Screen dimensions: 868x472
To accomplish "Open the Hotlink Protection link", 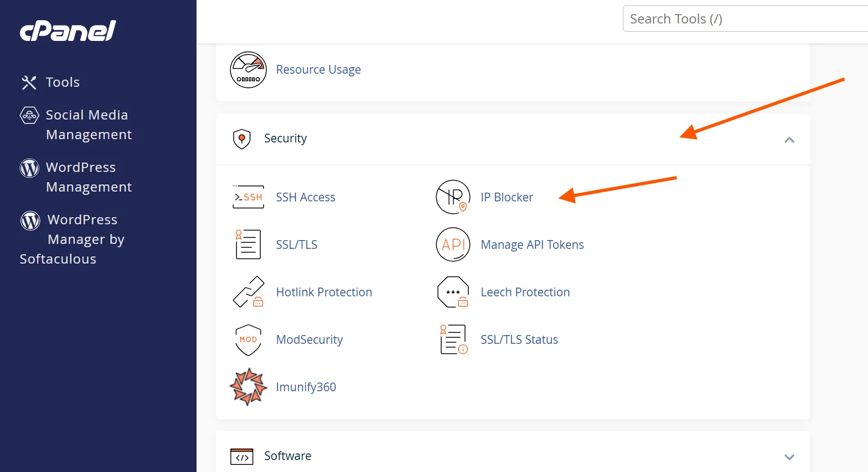I will click(324, 292).
